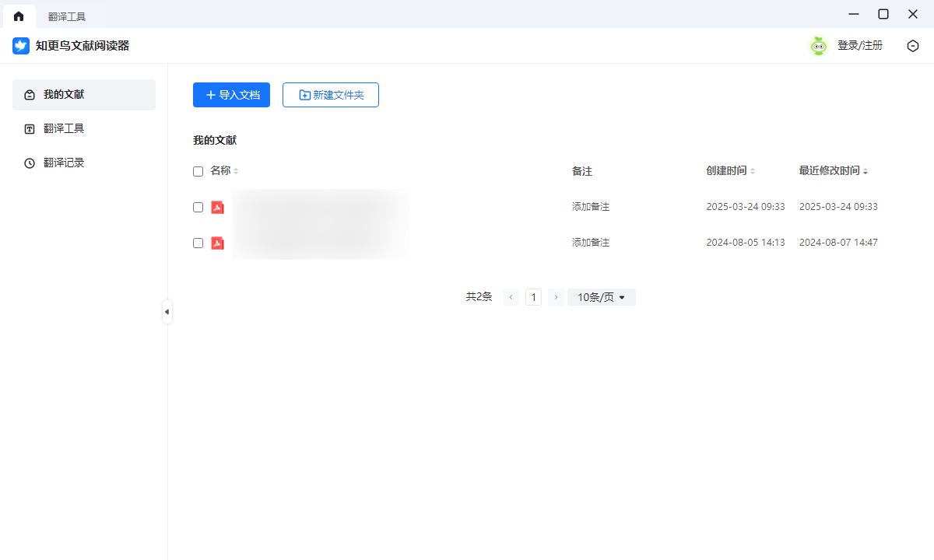This screenshot has width=934, height=560.
Task: Toggle the select-all checkbox beside 名称
Action: coord(198,171)
